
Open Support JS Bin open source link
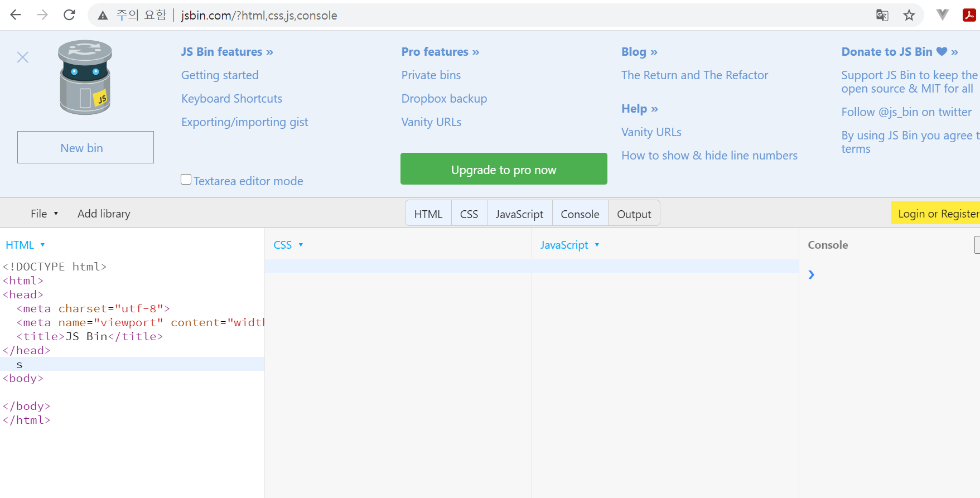click(910, 82)
